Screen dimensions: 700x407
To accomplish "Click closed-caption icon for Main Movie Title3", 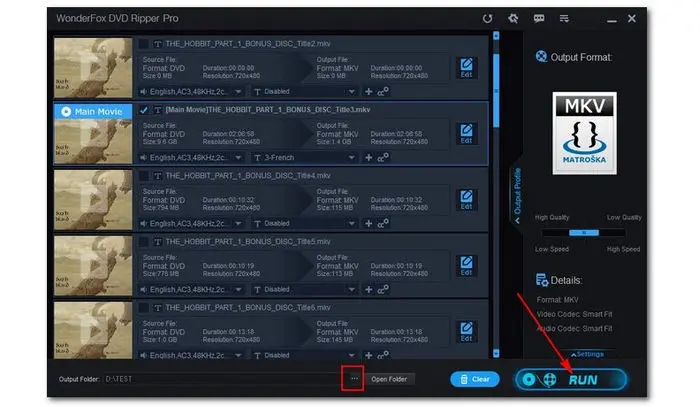I will tap(383, 158).
